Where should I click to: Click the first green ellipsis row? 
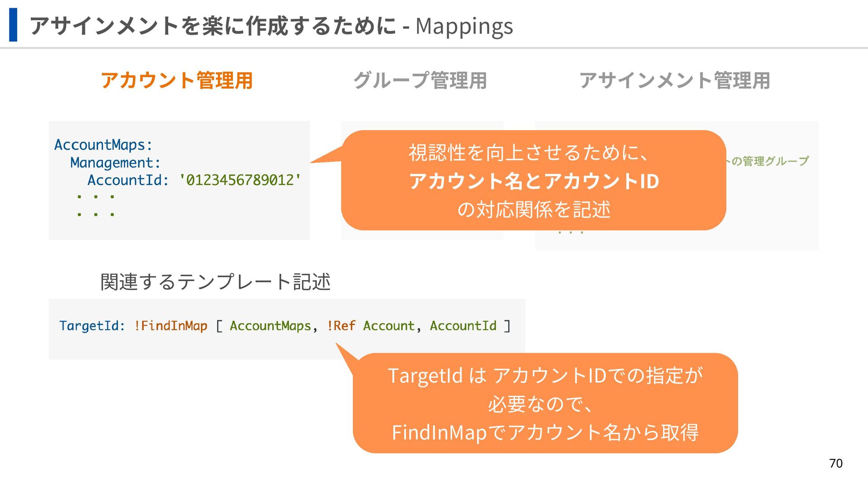click(x=95, y=197)
